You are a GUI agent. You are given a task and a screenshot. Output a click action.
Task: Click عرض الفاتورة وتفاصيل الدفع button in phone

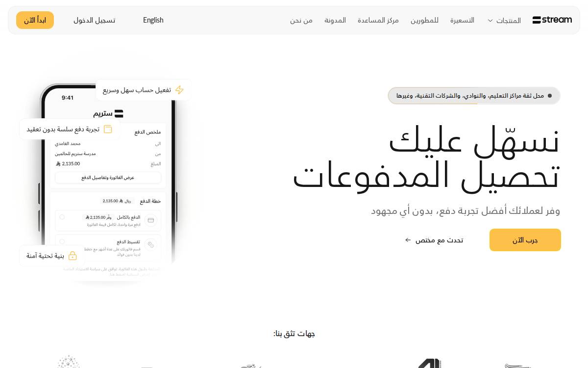tap(108, 178)
